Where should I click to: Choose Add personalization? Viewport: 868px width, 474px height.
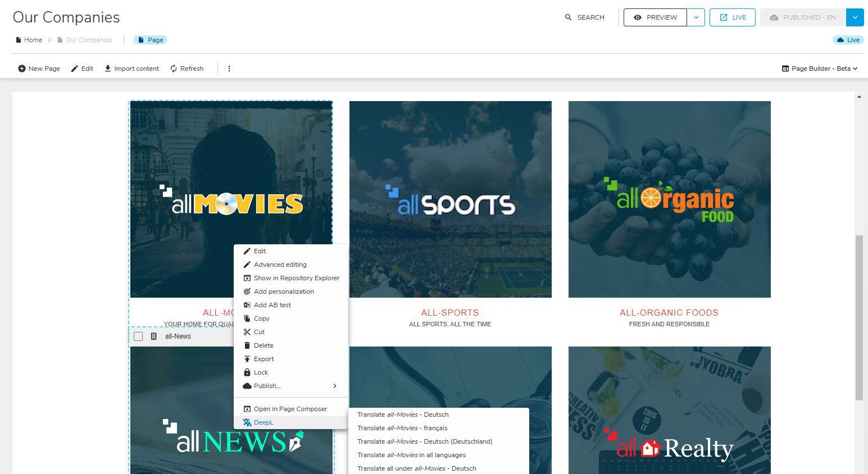click(291, 291)
